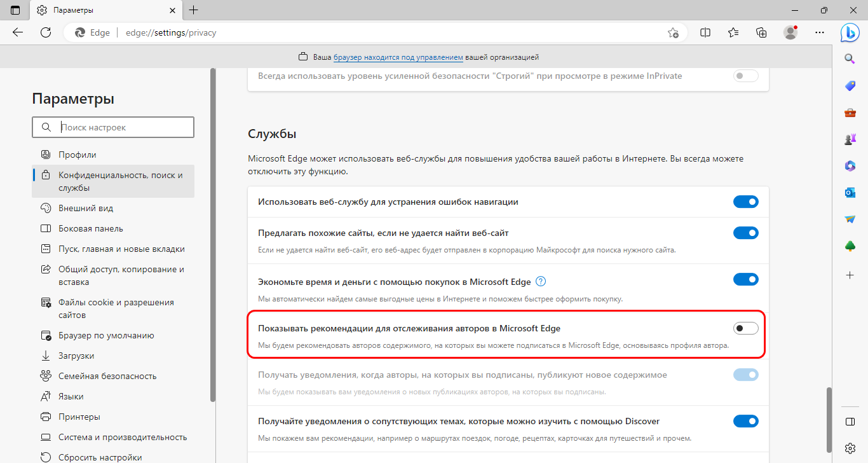
Task: Toggle suggesting similar sites setting
Action: (x=746, y=233)
